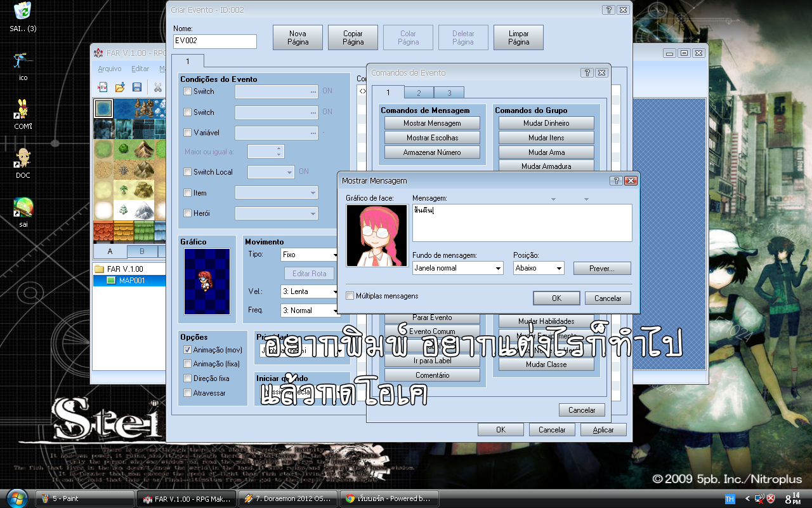The width and height of the screenshot is (812, 508).
Task: Click Cancelar in Mostrar Mensagem dialog
Action: click(608, 298)
